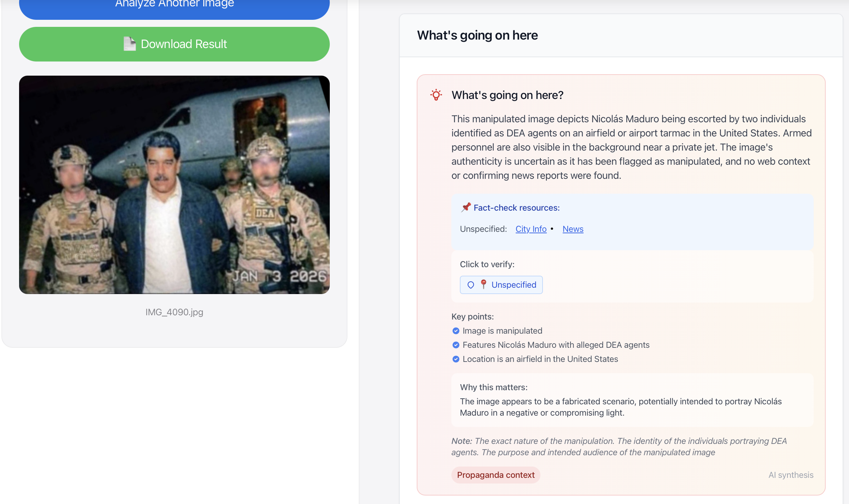
Task: Click the check icon beside the Nicolás Maduro key point
Action: tap(456, 345)
